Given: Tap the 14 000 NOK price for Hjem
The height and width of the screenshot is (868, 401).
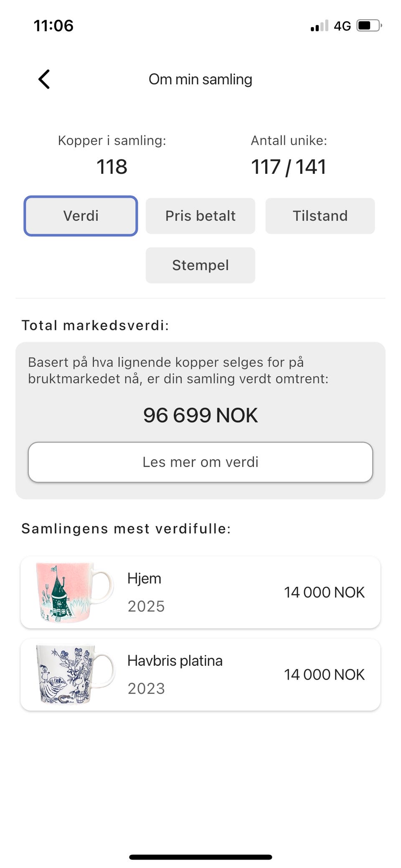Looking at the screenshot, I should 325,592.
